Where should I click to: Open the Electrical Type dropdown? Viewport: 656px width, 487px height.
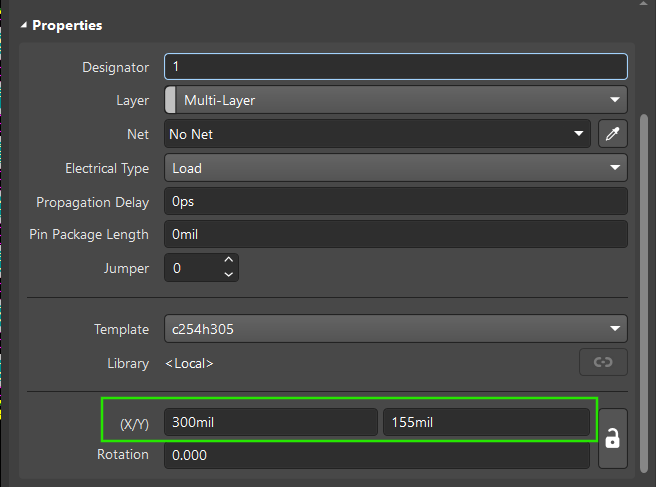pyautogui.click(x=396, y=168)
